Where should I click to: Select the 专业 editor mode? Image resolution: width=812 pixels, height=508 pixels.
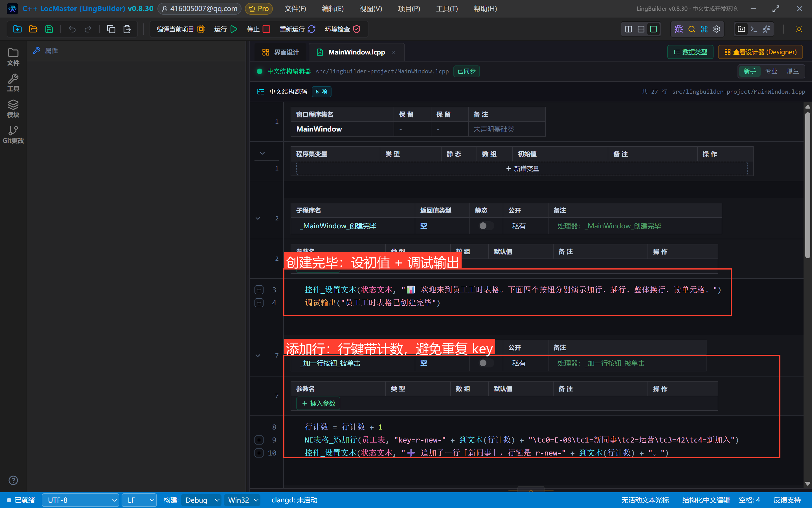[x=771, y=71]
